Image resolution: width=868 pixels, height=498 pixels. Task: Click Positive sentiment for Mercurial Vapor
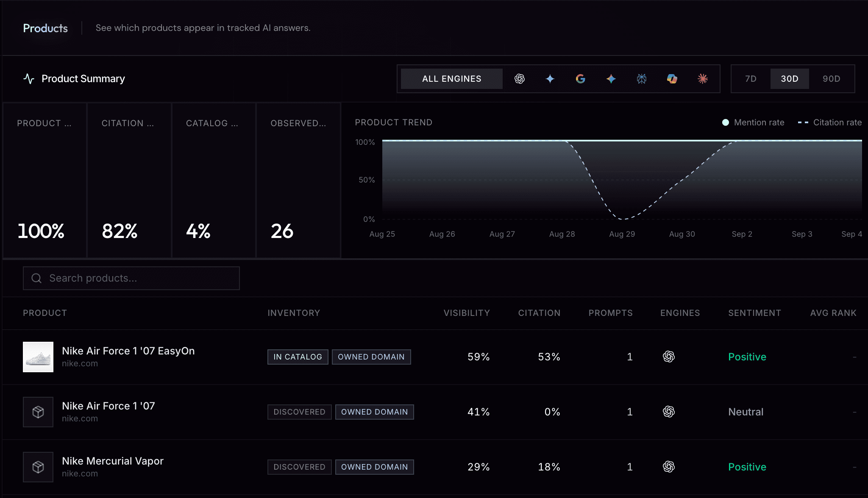(x=747, y=467)
